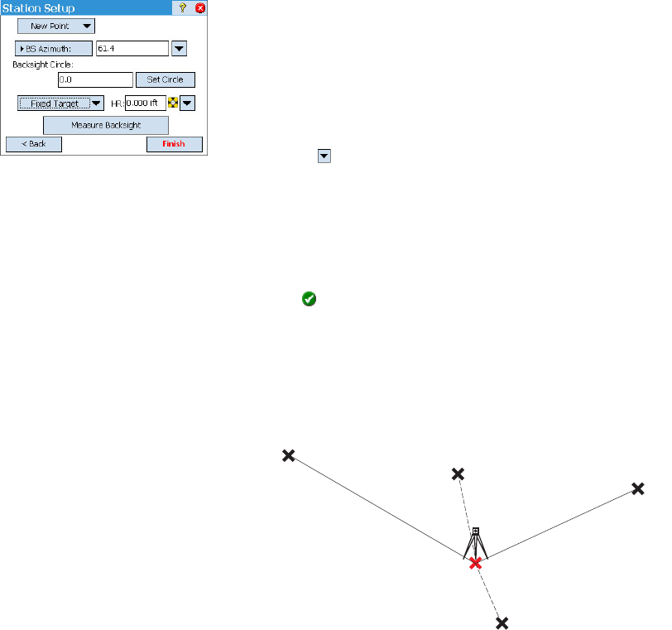Click the Measure Backsight button
Viewport: 672px width, 630px height.
(x=106, y=125)
